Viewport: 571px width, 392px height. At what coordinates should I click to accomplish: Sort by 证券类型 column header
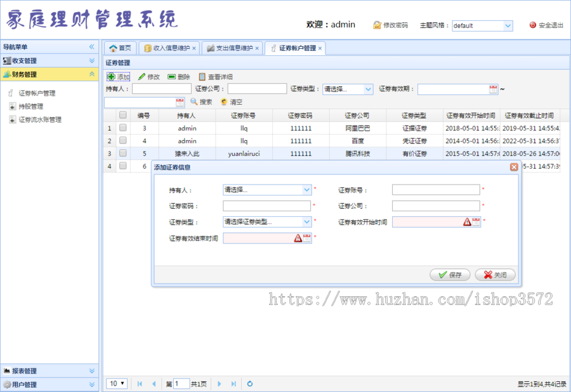click(x=414, y=115)
